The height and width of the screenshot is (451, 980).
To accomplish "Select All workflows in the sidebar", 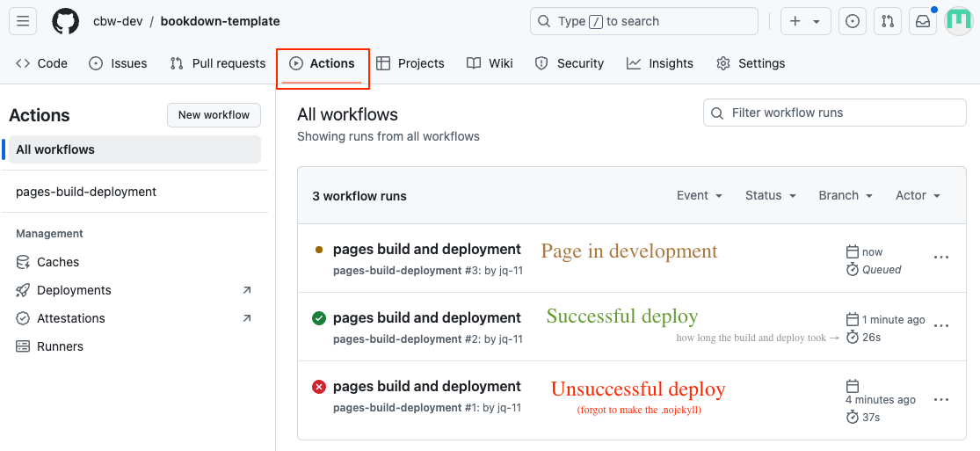I will [x=135, y=149].
